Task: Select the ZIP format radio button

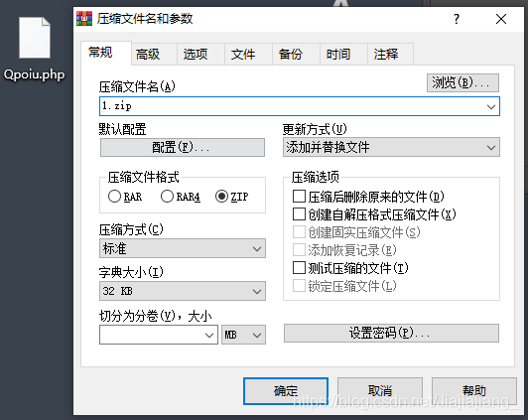Action: point(221,196)
